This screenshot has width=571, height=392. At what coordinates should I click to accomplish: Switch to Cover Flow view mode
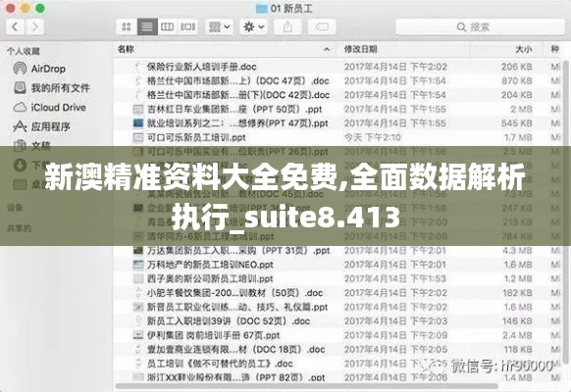click(188, 26)
